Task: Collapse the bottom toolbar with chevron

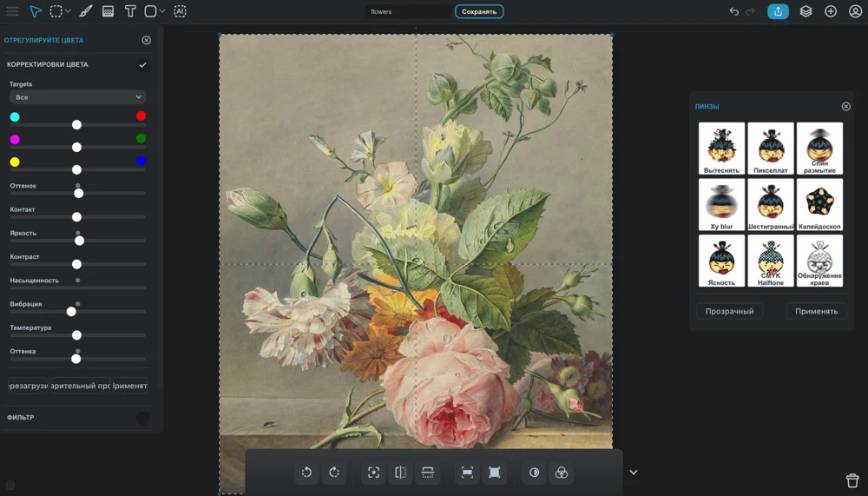Action: [x=634, y=473]
